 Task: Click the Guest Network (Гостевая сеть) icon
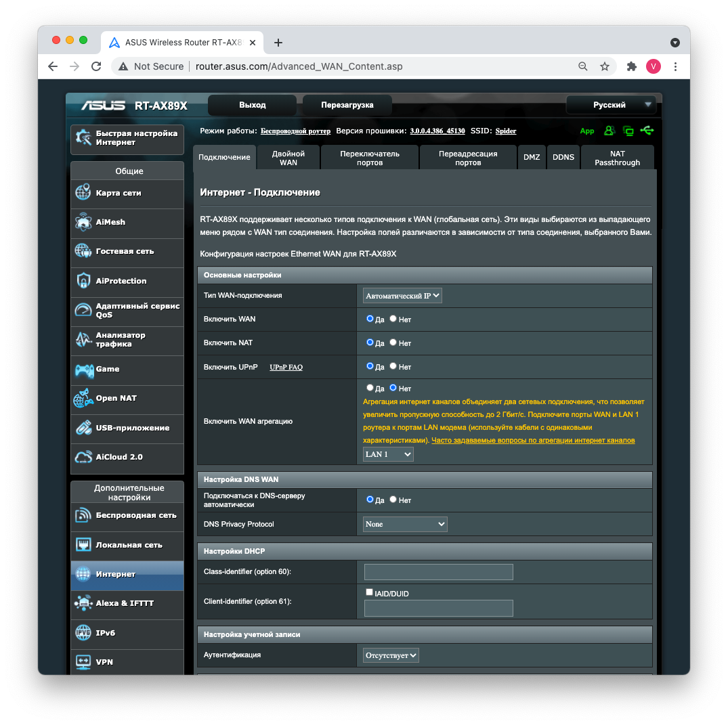click(x=83, y=251)
